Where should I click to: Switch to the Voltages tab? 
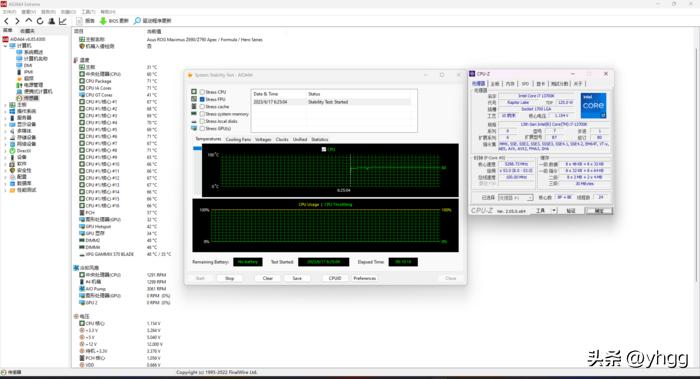263,140
